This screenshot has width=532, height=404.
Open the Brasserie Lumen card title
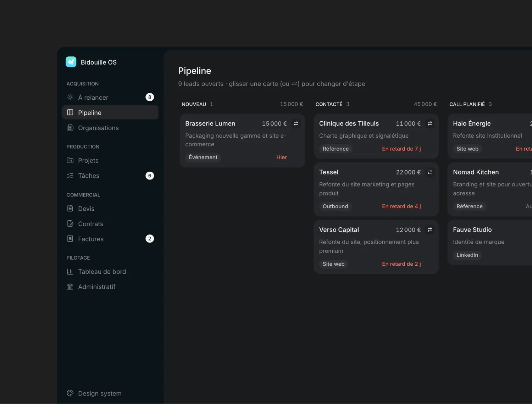[210, 123]
